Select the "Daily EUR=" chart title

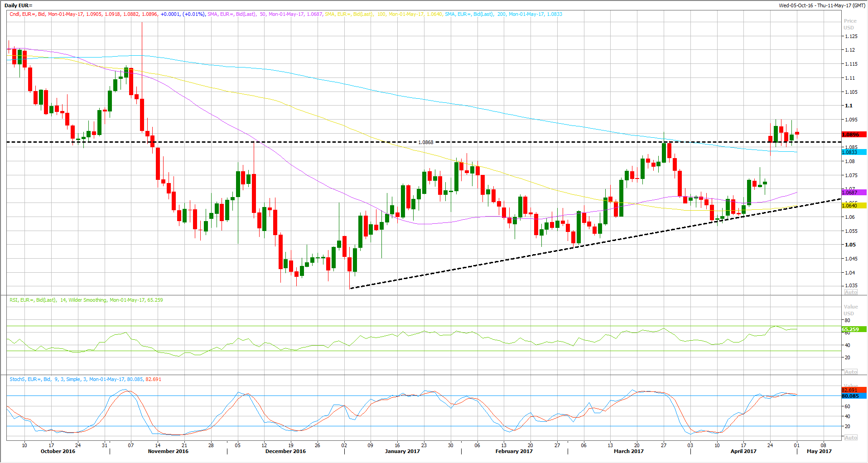tap(19, 5)
